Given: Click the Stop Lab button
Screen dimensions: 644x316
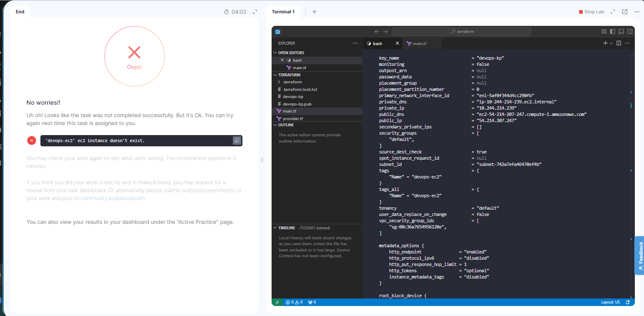Looking at the screenshot, I should 591,12.
